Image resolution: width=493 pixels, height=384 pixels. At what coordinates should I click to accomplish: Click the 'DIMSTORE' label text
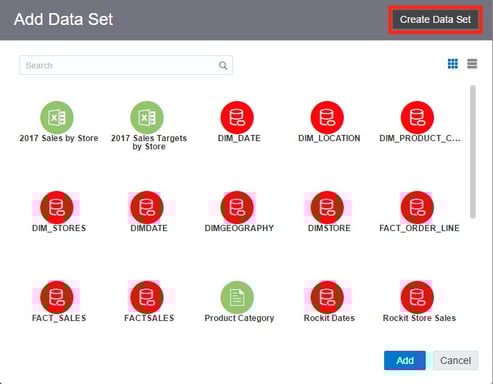coord(329,228)
